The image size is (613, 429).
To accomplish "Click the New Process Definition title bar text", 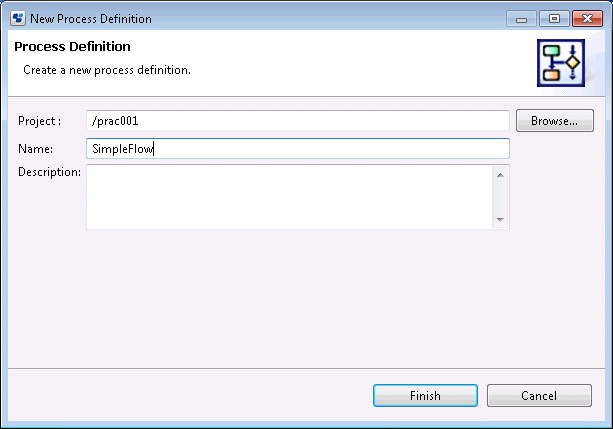I will coord(91,19).
